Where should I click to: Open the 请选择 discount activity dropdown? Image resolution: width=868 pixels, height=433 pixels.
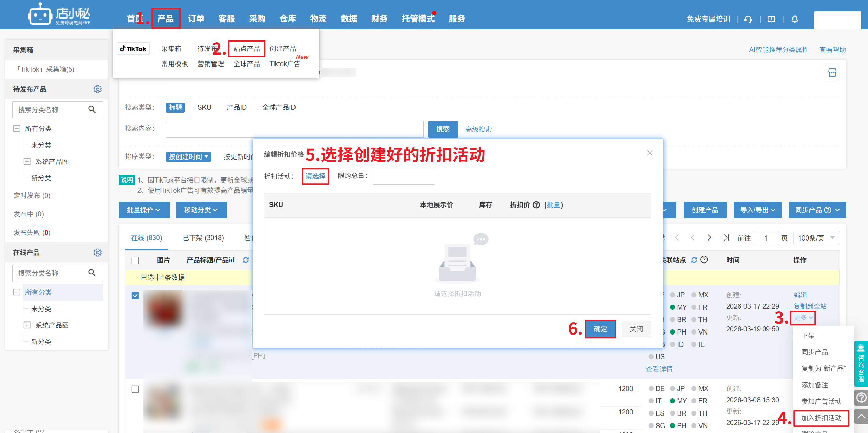(315, 176)
